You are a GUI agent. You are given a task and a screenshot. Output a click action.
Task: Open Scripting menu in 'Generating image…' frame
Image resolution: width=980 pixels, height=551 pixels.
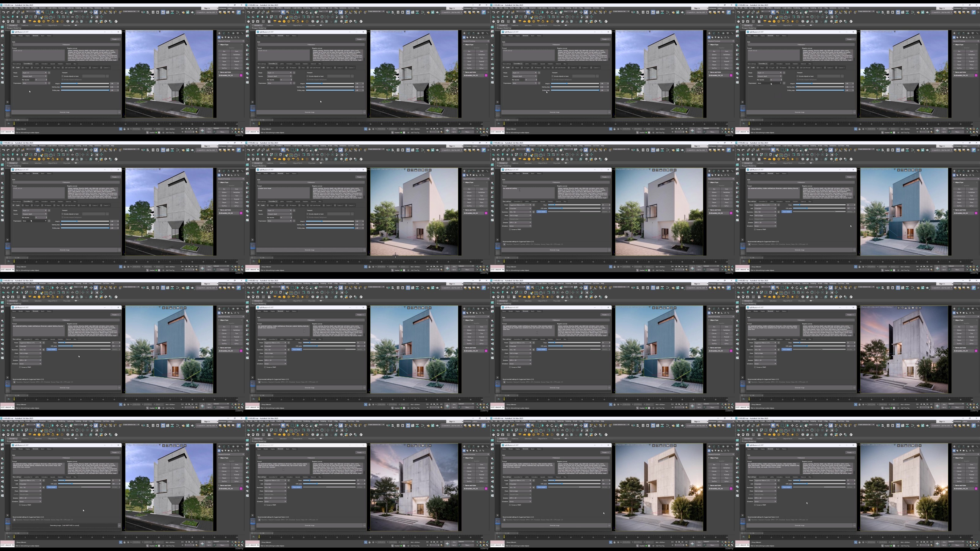(x=78, y=421)
